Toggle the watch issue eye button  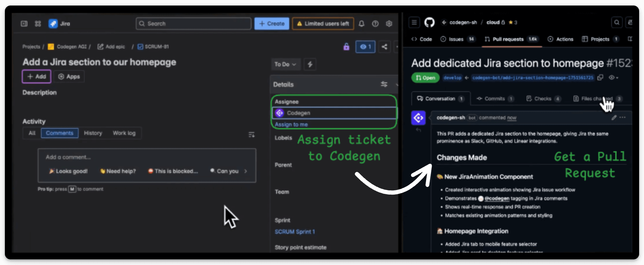pos(365,47)
